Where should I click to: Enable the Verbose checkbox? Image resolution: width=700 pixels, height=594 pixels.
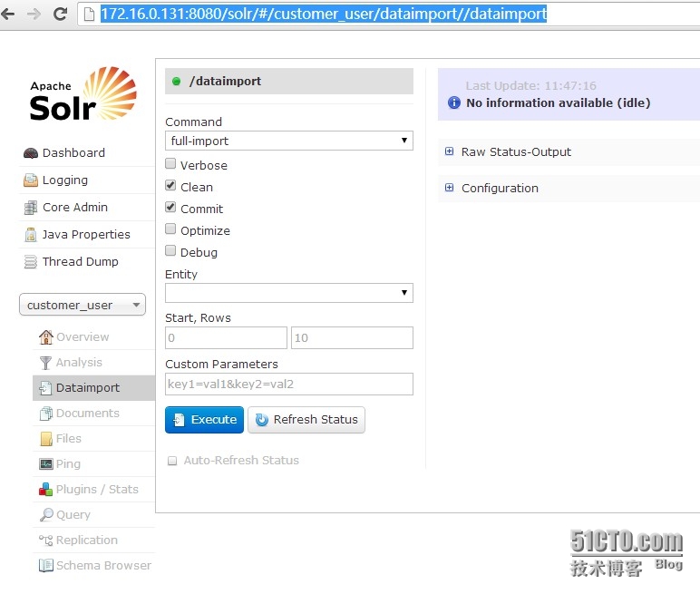(170, 164)
